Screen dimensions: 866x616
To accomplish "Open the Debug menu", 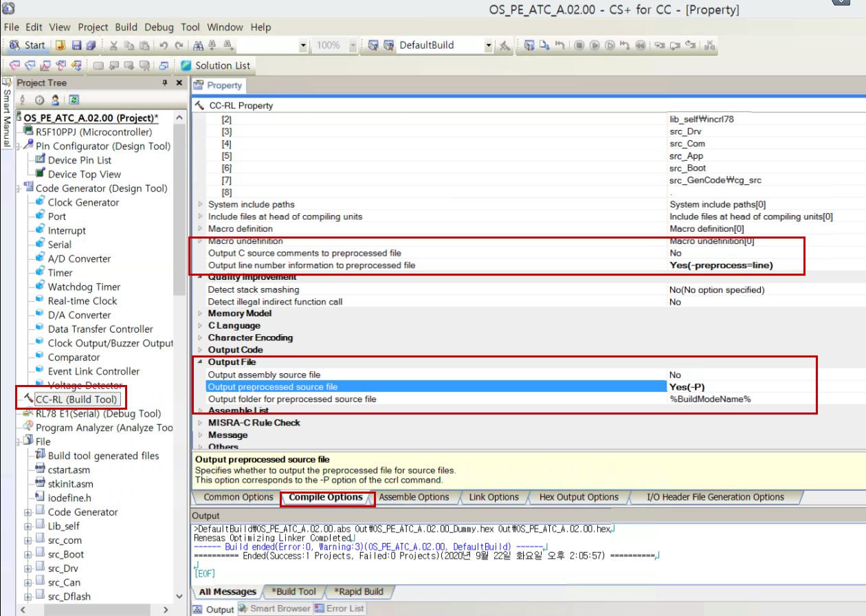I will coord(159,27).
